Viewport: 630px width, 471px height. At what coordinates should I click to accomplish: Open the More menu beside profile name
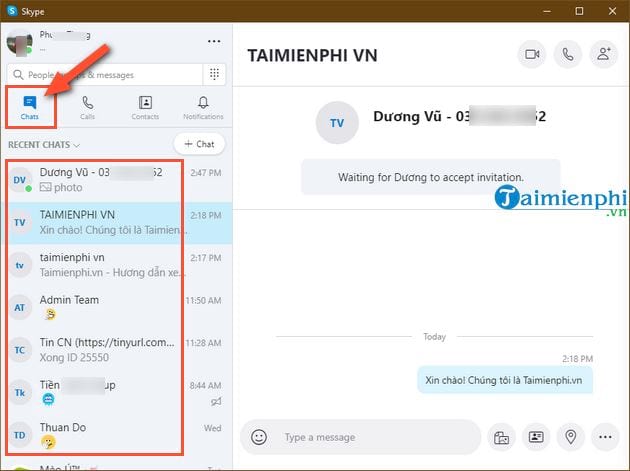coord(214,41)
